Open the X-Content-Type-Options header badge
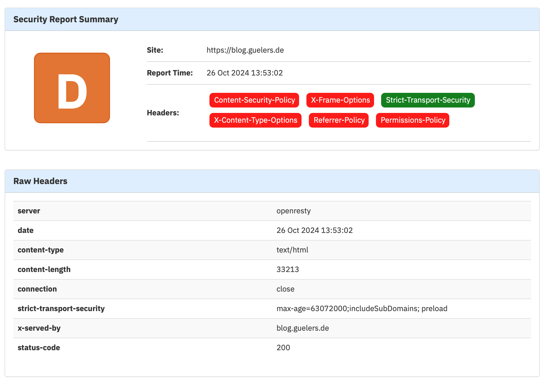The height and width of the screenshot is (392, 546). pyautogui.click(x=255, y=120)
